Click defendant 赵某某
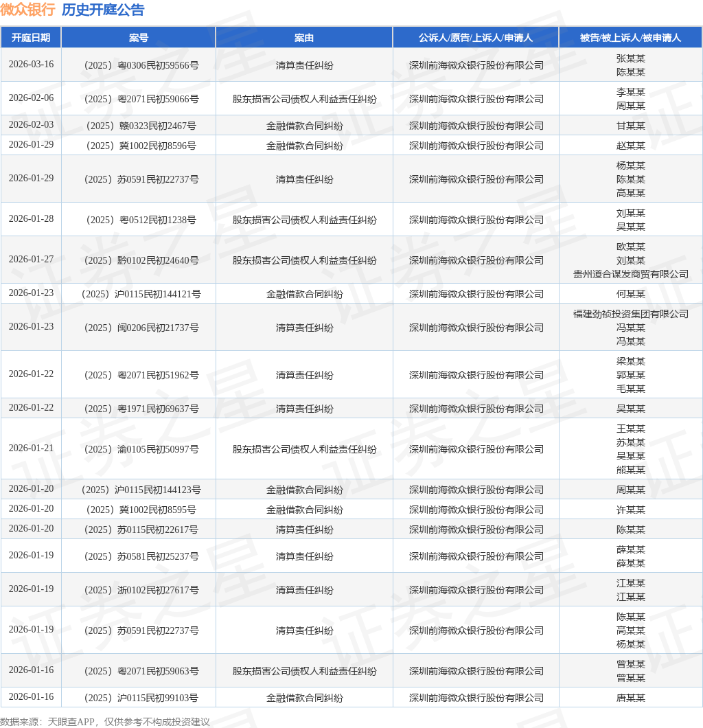Screen dimensions: 703x728 click(631, 146)
